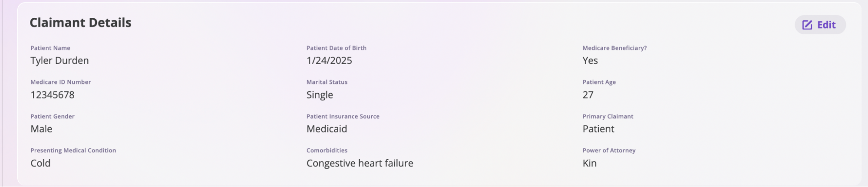This screenshot has height=187, width=868.
Task: Select the marital status Single
Action: pos(320,95)
